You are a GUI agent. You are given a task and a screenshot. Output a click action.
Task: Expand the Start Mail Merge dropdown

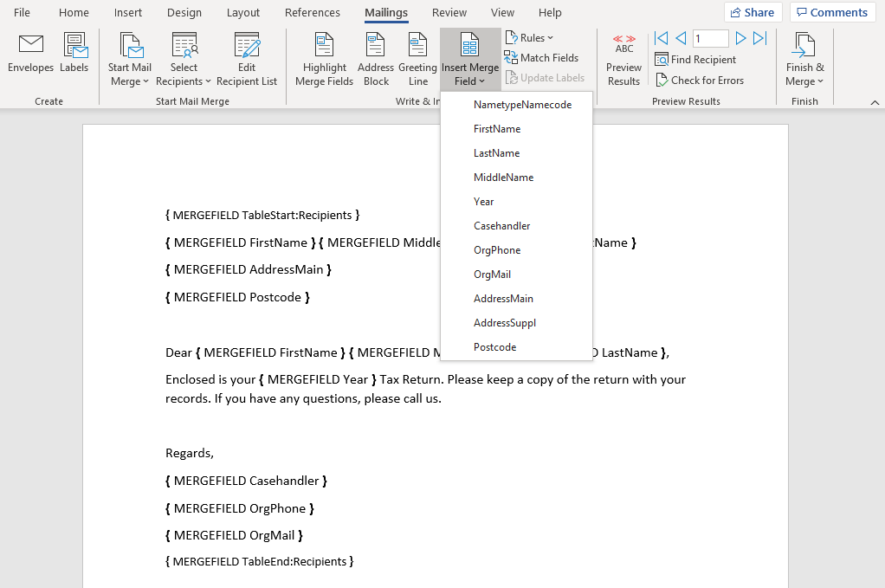(x=130, y=74)
